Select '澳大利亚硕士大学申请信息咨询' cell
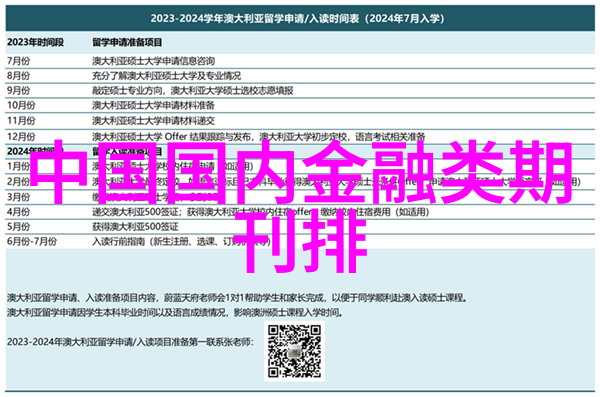Image resolution: width=600 pixels, height=397 pixels. [153, 61]
